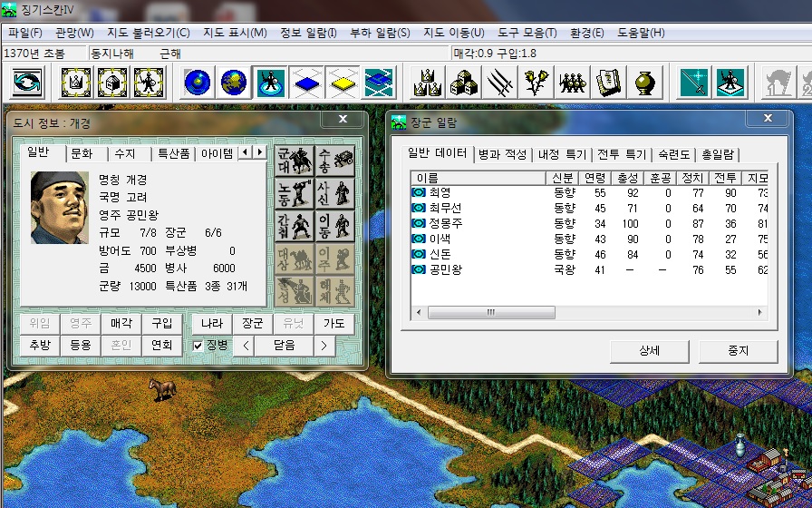This screenshot has height=508, width=812.
Task: Click the eye icon beside 정몽주
Action: point(419,223)
